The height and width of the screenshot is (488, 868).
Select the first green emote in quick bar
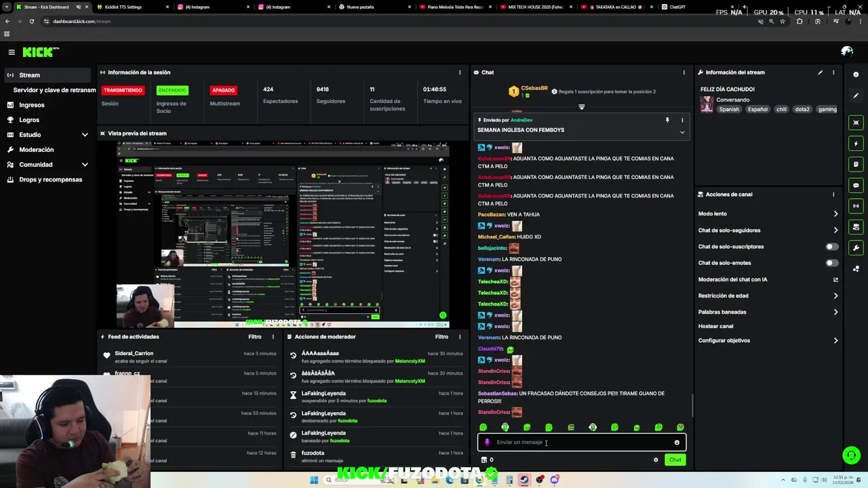coord(484,427)
